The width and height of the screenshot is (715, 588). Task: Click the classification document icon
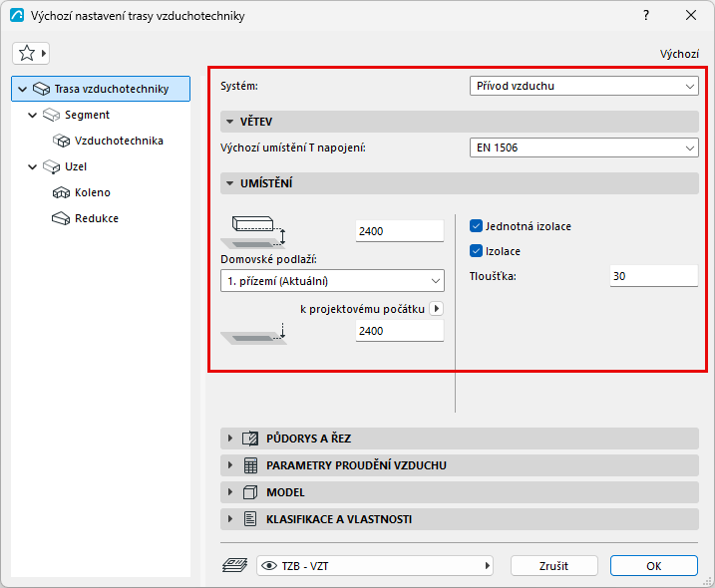(x=250, y=519)
